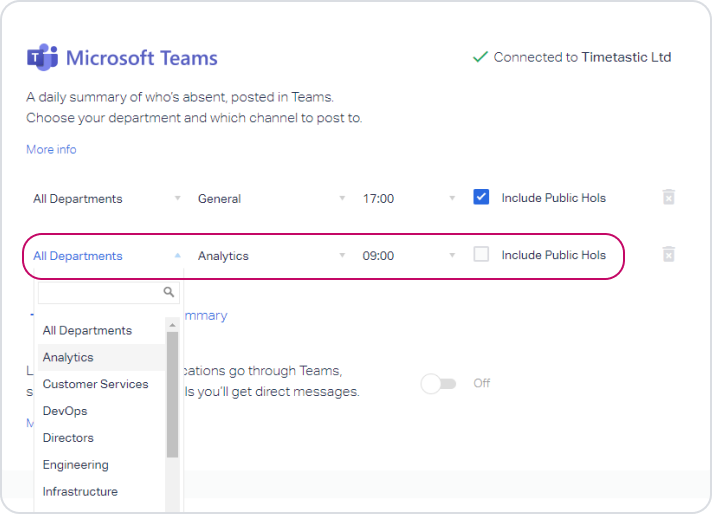Click the green connected checkmark icon
Image resolution: width=712 pixels, height=514 pixels.
point(480,57)
